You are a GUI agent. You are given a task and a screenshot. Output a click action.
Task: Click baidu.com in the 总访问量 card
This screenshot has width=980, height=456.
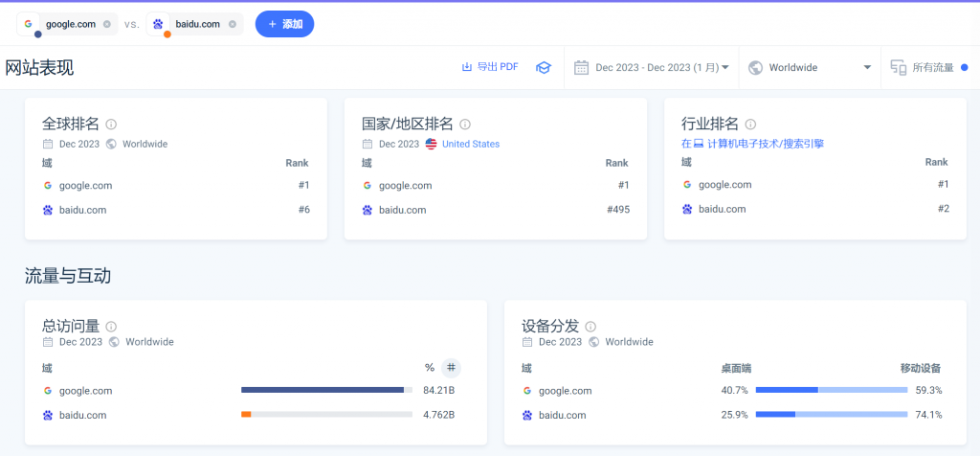click(x=82, y=415)
